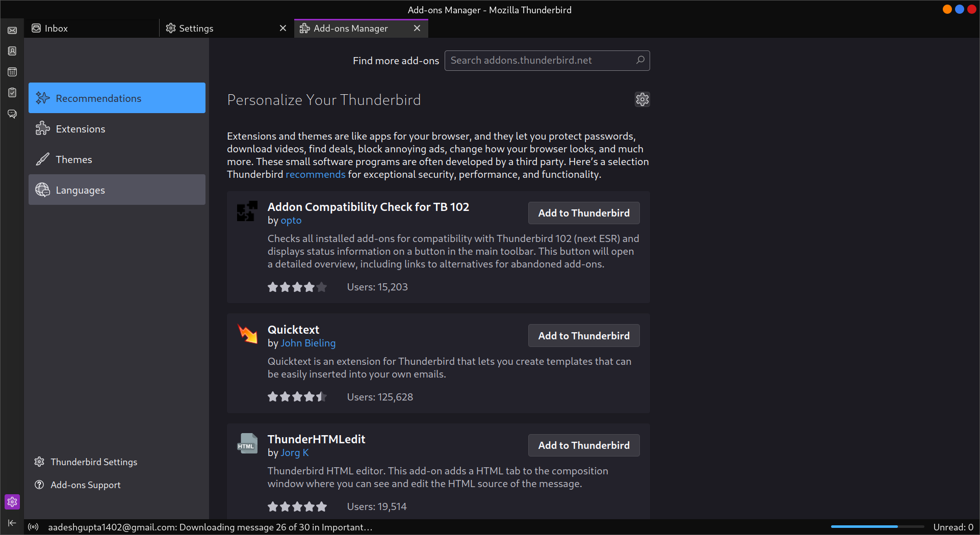Image resolution: width=980 pixels, height=535 pixels.
Task: Open the Calendar space
Action: click(x=12, y=72)
